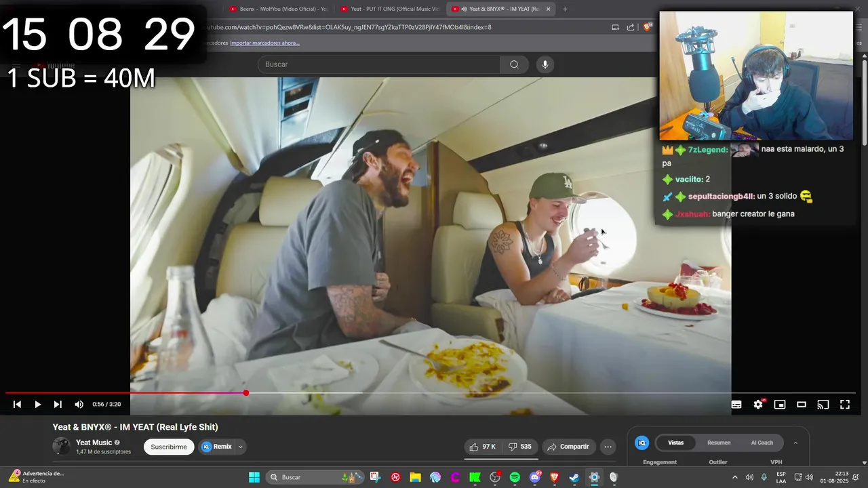Image resolution: width=868 pixels, height=488 pixels.
Task: Start voice search with microphone icon
Action: tap(545, 64)
